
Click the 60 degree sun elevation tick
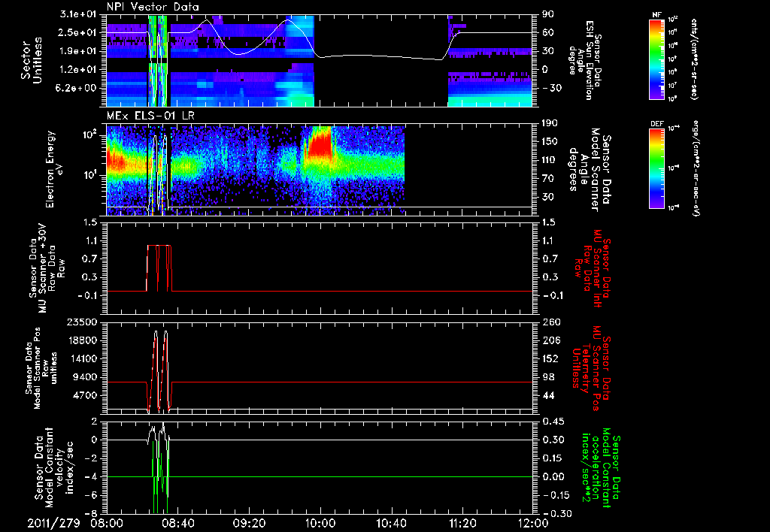tap(547, 32)
